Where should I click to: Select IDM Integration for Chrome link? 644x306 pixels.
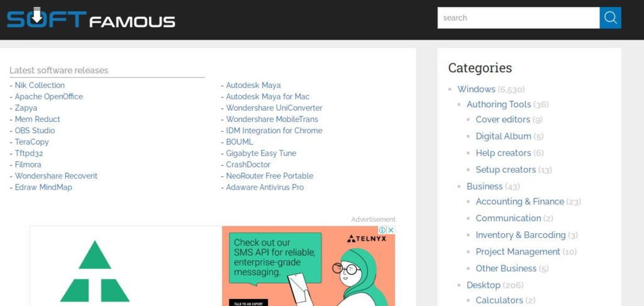tap(274, 131)
